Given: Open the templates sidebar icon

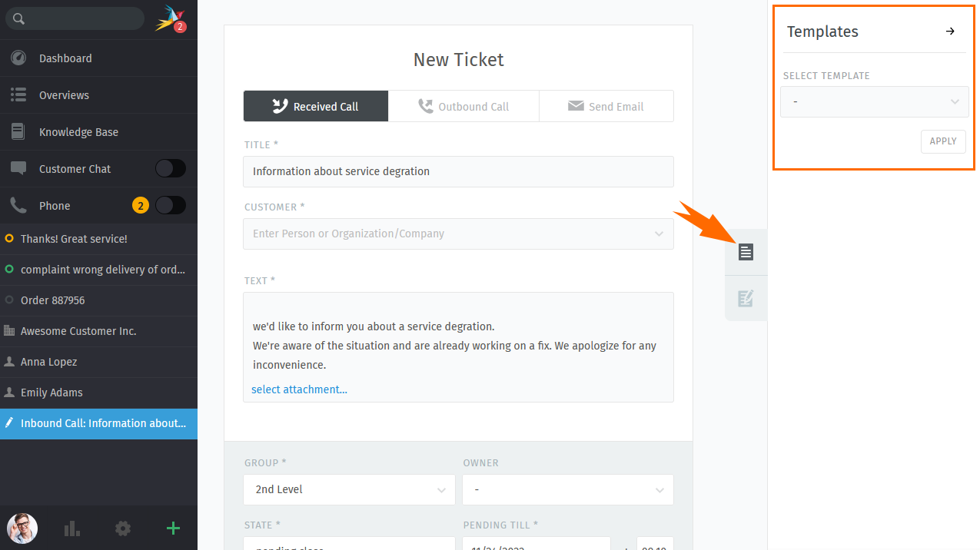Looking at the screenshot, I should pos(746,252).
